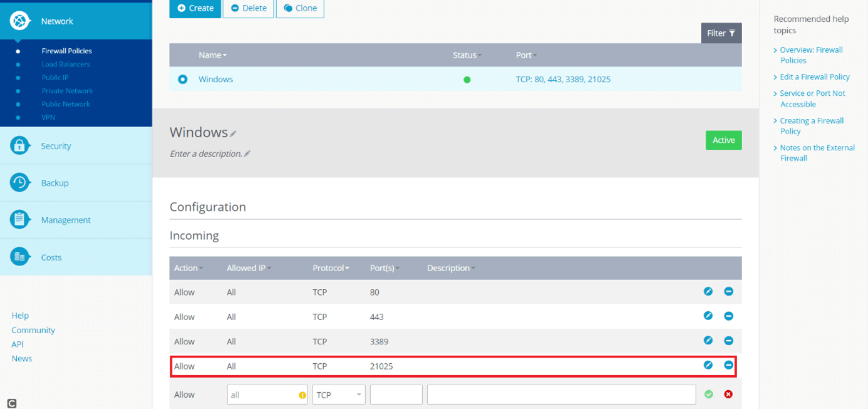Click the Delete button
The height and width of the screenshot is (409, 868).
point(249,8)
